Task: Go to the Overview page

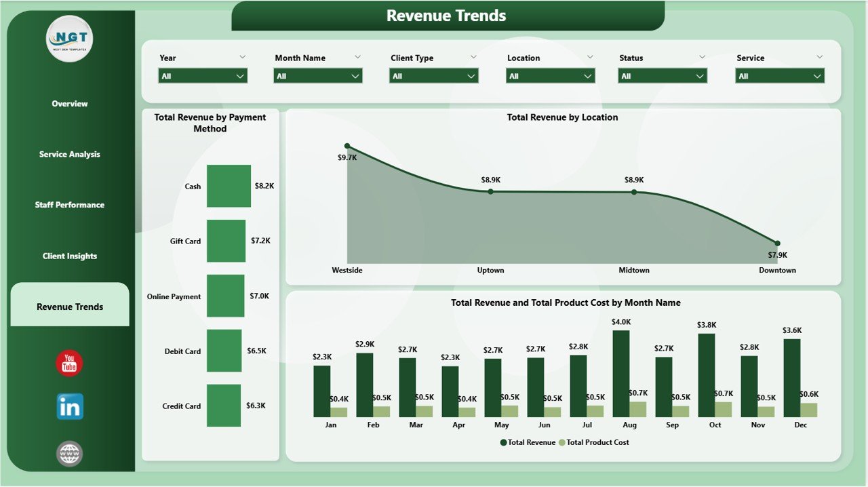Action: [70, 104]
